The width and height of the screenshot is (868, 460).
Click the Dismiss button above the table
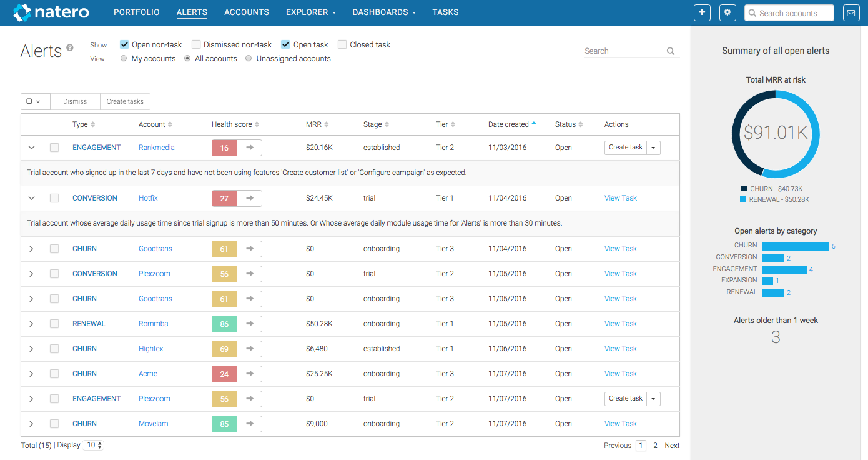pos(75,101)
